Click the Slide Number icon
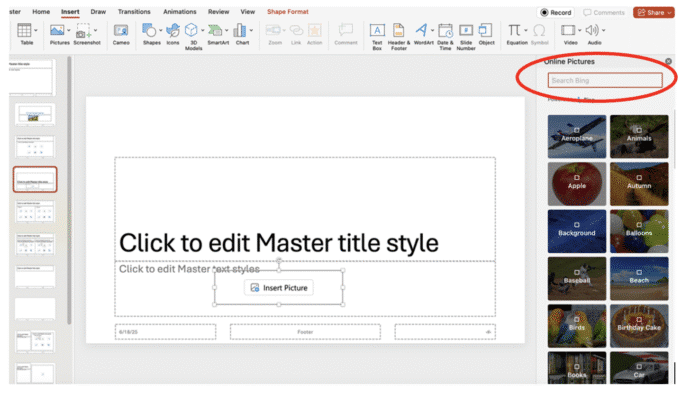The image size is (690, 404). click(x=466, y=31)
